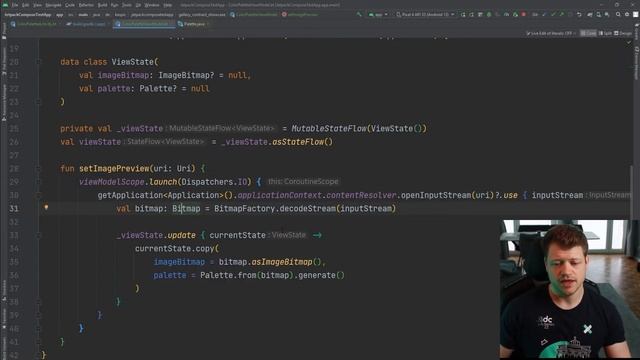Click 'bitmap.asImageBitmap()' on line 35
The width and height of the screenshot is (640, 360).
[270, 262]
